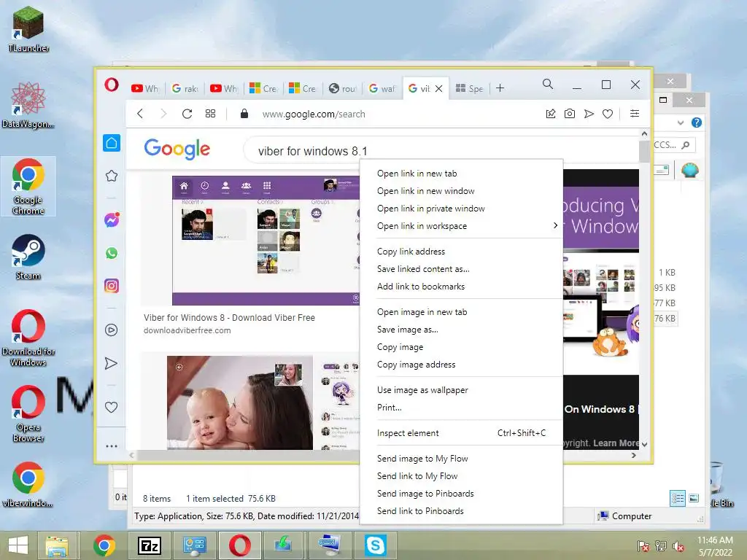Search tabs with the magnifier icon
747x560 pixels.
coord(548,85)
